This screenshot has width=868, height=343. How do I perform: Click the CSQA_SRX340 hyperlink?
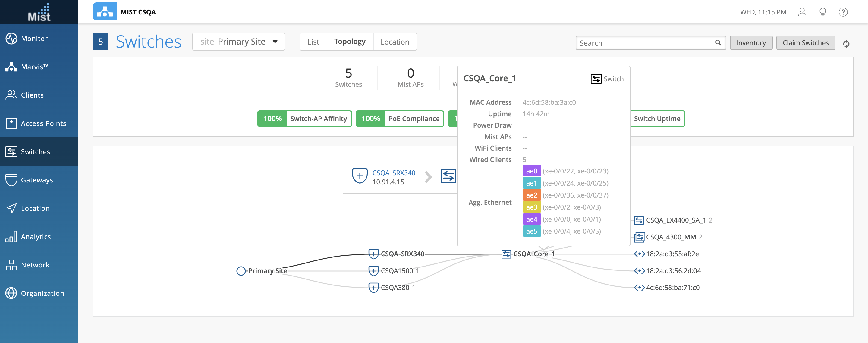pyautogui.click(x=393, y=173)
